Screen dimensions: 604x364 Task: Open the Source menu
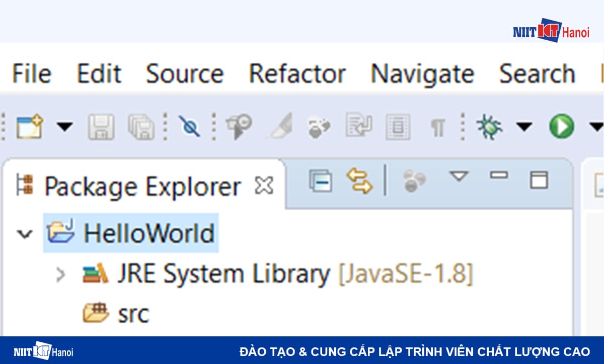pos(184,73)
